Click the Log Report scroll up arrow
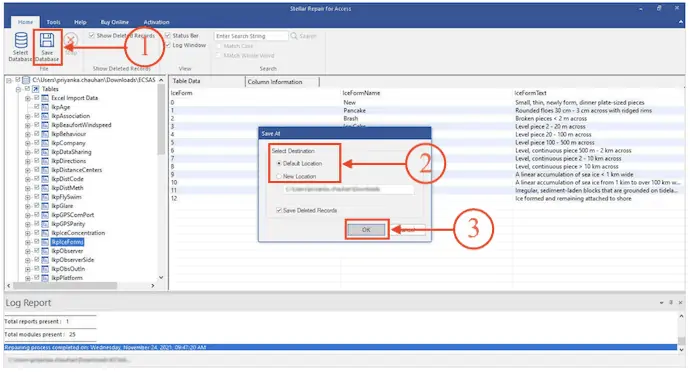 tap(681, 317)
